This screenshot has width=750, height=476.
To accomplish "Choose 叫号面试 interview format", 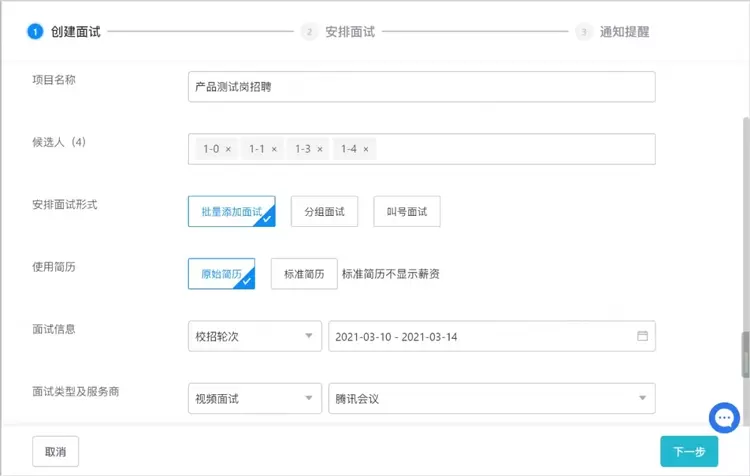I will (406, 211).
